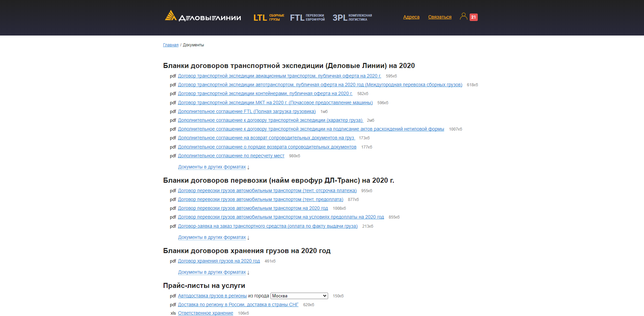Open Договор-заявка на заказ транспортного средства

pyautogui.click(x=268, y=226)
